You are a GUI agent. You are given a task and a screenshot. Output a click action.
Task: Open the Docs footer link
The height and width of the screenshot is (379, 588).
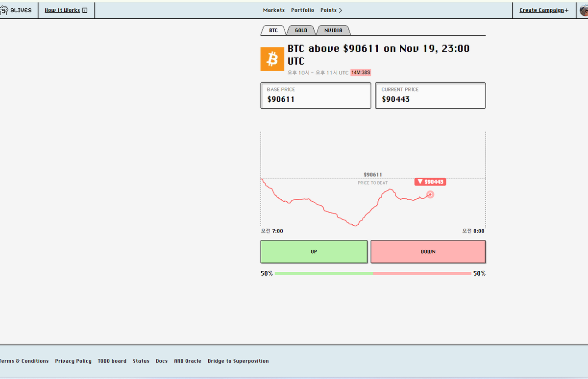[162, 361]
